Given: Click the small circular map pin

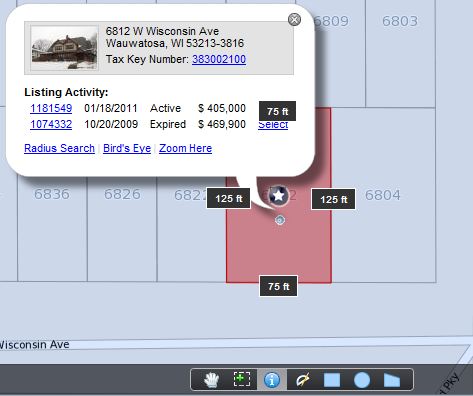Looking at the screenshot, I should point(280,220).
